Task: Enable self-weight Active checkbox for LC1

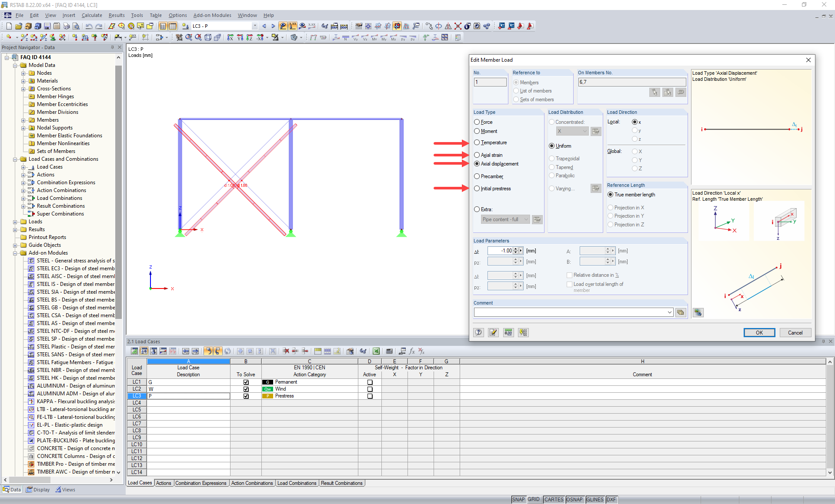Action: tap(370, 382)
